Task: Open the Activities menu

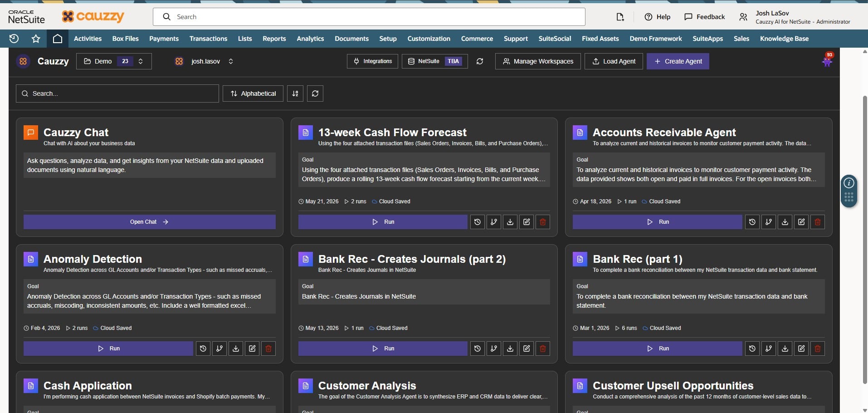Action: 88,39
